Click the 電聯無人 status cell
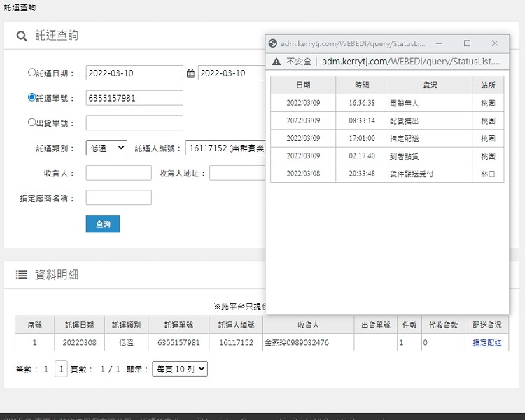 430,103
